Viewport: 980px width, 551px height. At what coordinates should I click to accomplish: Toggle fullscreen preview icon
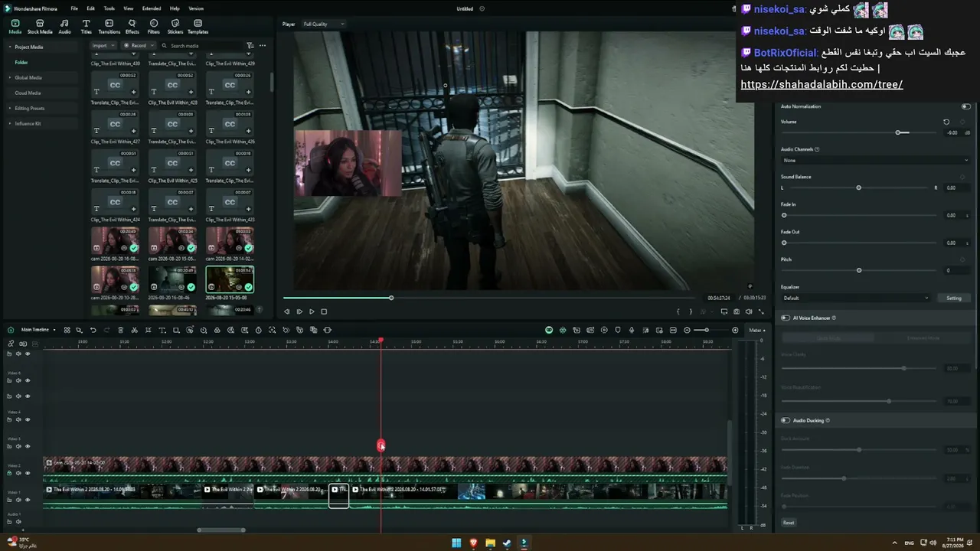pyautogui.click(x=761, y=311)
